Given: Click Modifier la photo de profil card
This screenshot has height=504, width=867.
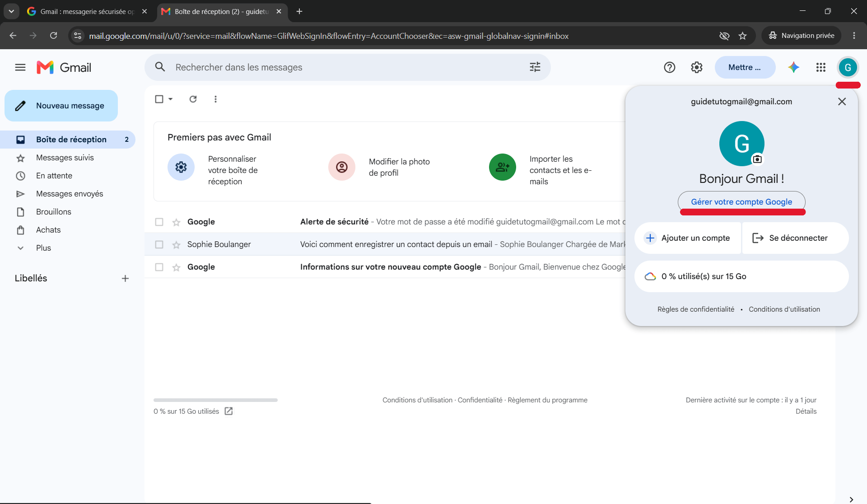Looking at the screenshot, I should (379, 167).
